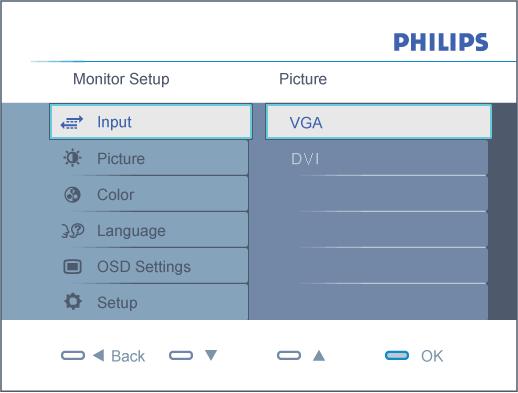Click the Picture brightness sun icon
This screenshot has width=518, height=393.
(x=72, y=158)
